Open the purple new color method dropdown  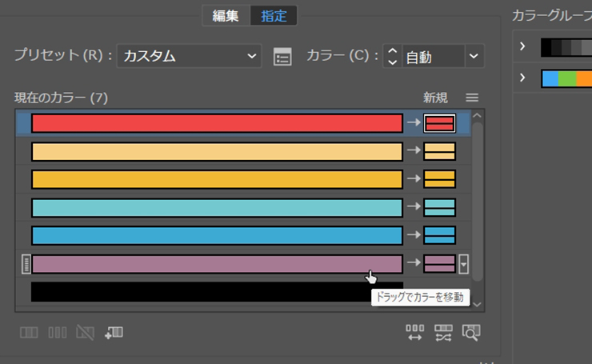pyautogui.click(x=464, y=264)
